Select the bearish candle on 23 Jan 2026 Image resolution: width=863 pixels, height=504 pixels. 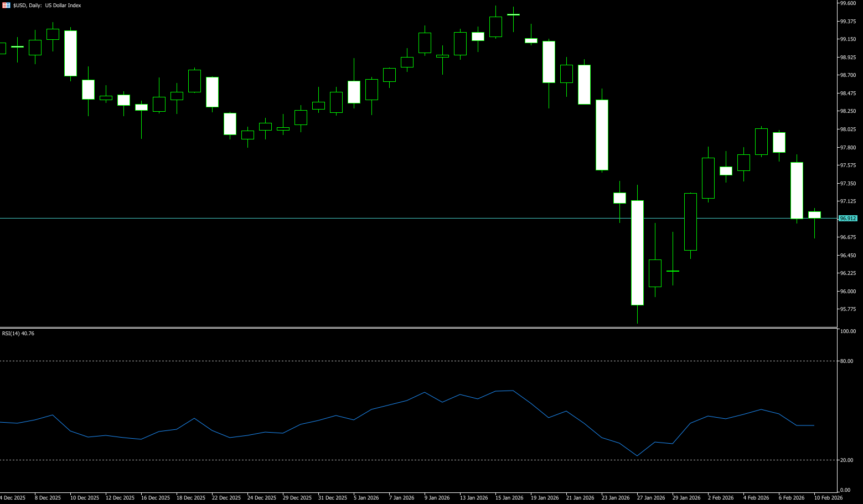pyautogui.click(x=602, y=134)
